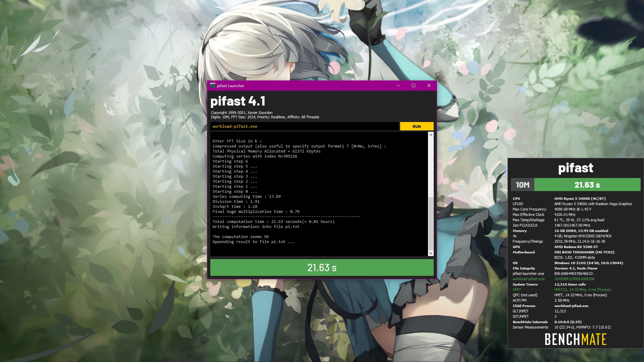
Task: Click 'AMD Ryzen 5 3400G (4C/8T)' CPU value
Action: (580, 198)
